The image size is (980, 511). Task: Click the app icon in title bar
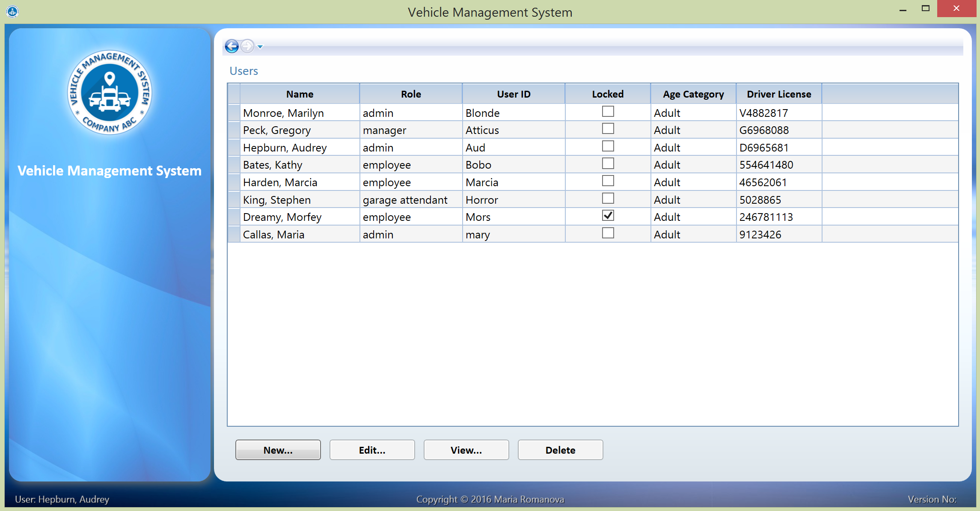[x=12, y=12]
